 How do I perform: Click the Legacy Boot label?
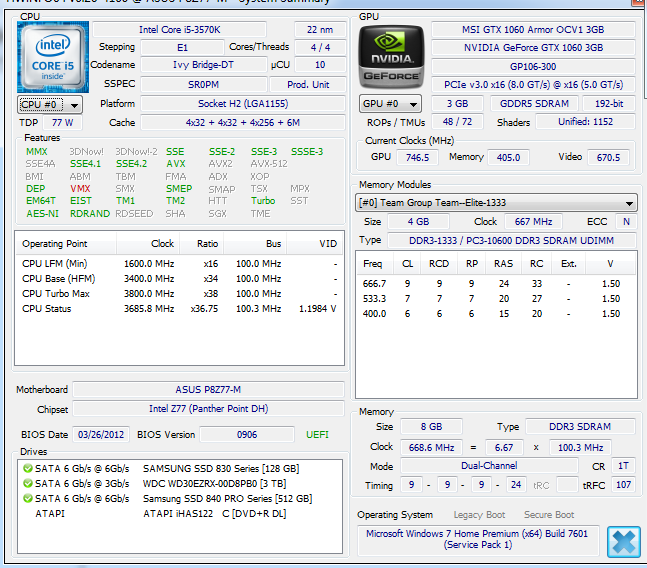(479, 515)
